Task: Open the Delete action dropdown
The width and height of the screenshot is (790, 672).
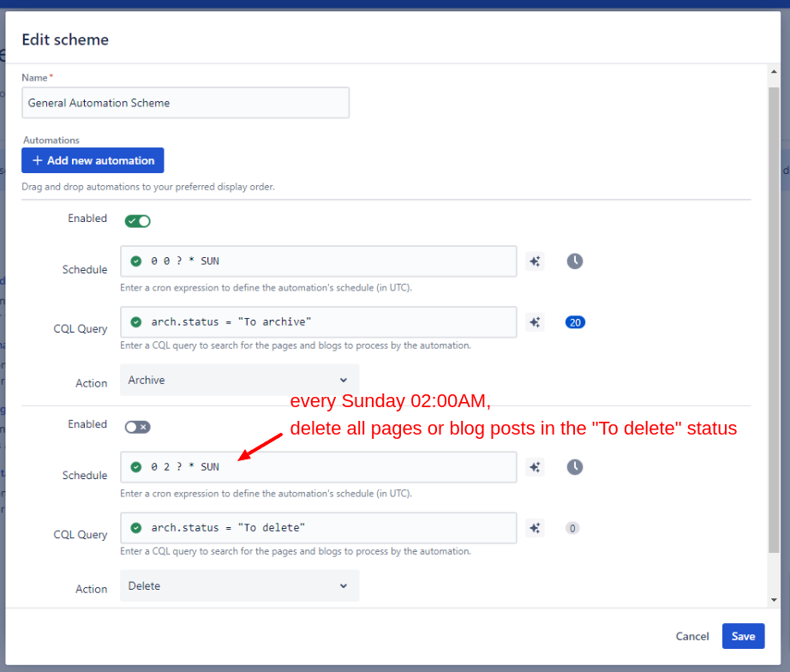Action: 239,585
